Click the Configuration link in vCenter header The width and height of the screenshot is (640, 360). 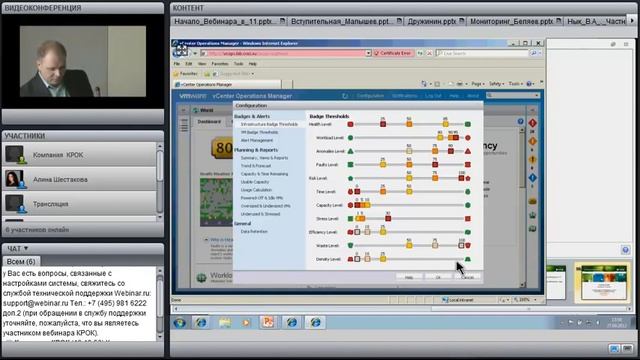point(370,96)
